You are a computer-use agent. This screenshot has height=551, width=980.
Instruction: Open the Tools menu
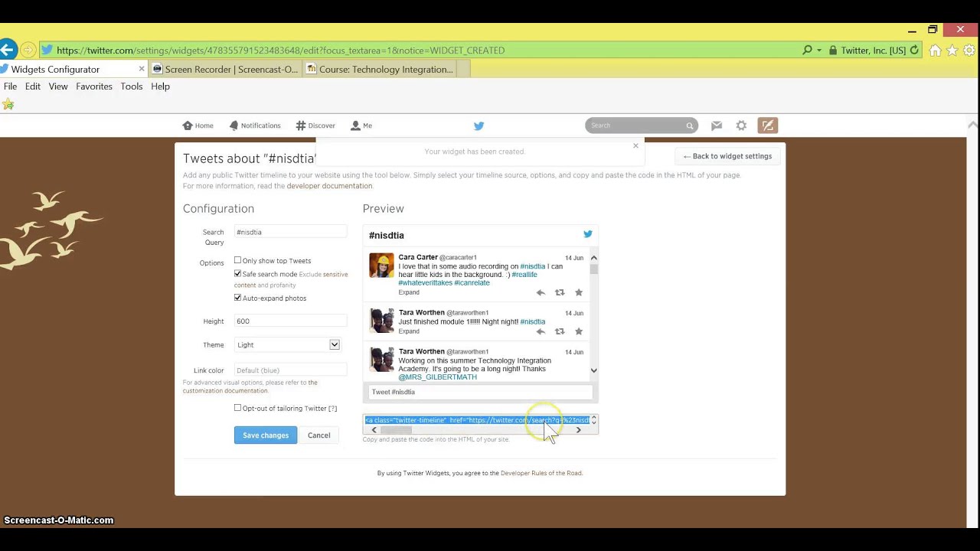coord(132,86)
